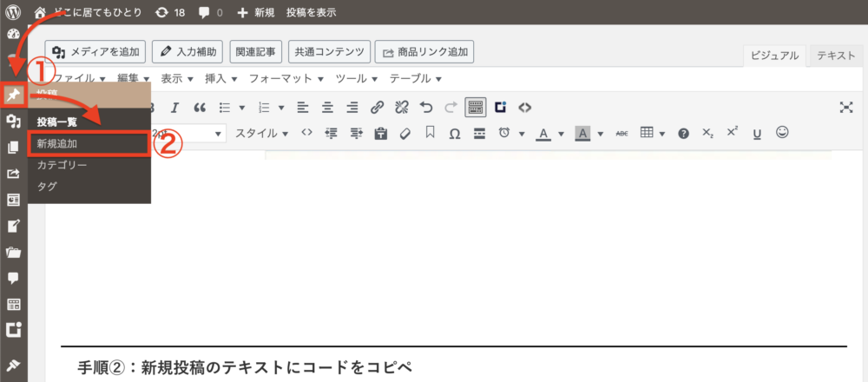Open the フォーマット menu
This screenshot has width=868, height=382.
(286, 79)
